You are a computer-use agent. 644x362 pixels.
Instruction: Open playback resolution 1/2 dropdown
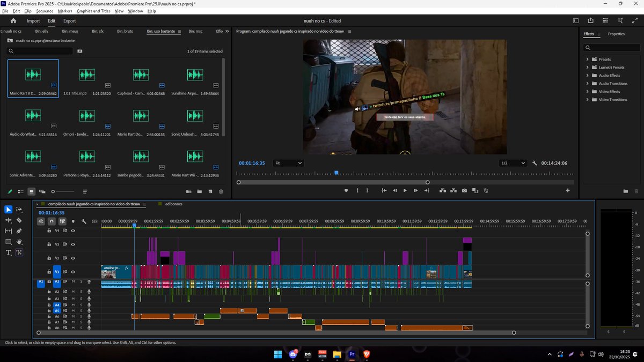(x=512, y=163)
